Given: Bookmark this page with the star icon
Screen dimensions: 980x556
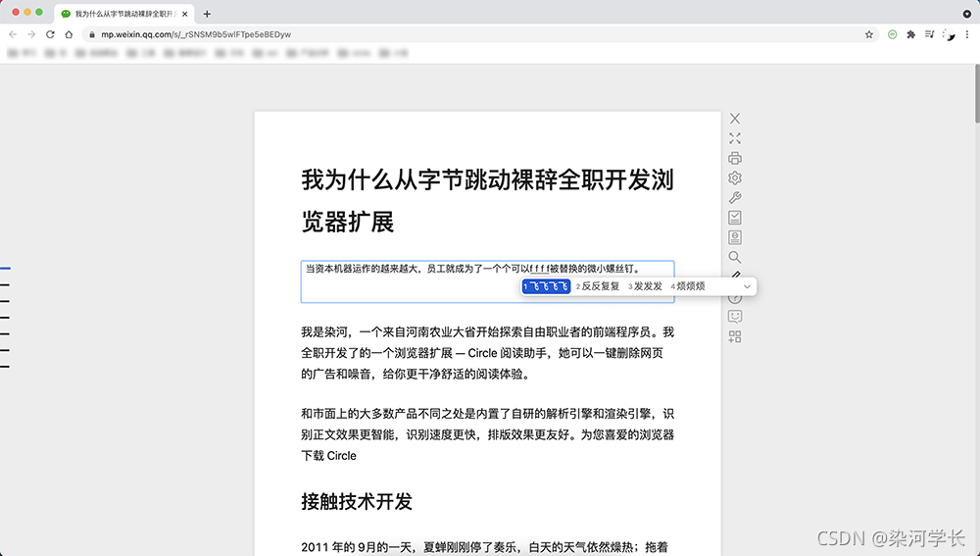Looking at the screenshot, I should point(868,34).
